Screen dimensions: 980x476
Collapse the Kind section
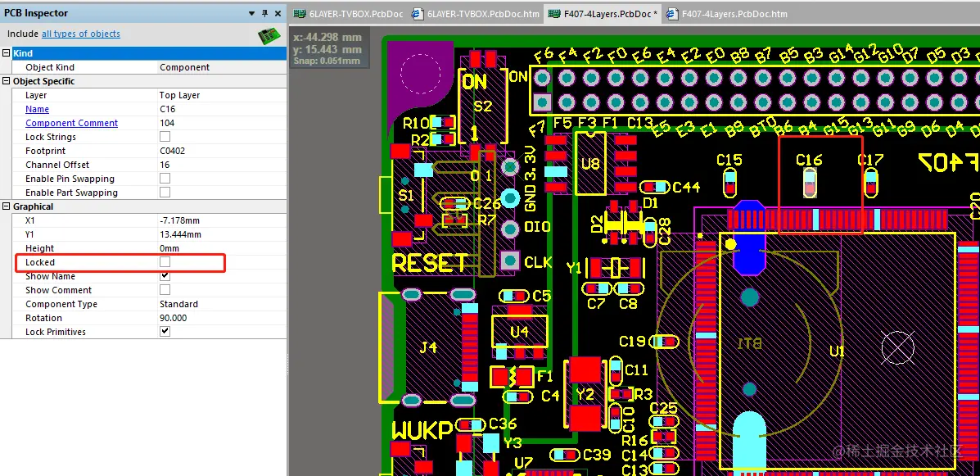pyautogui.click(x=7, y=53)
